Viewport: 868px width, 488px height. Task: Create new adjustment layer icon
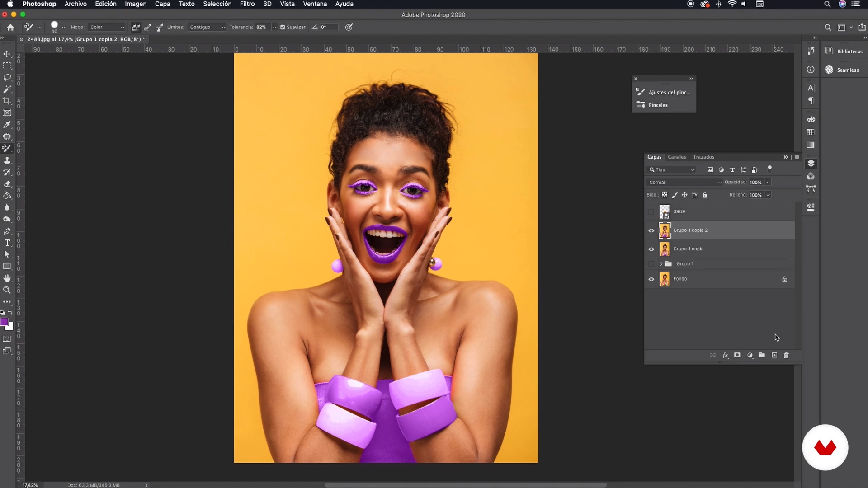point(750,355)
